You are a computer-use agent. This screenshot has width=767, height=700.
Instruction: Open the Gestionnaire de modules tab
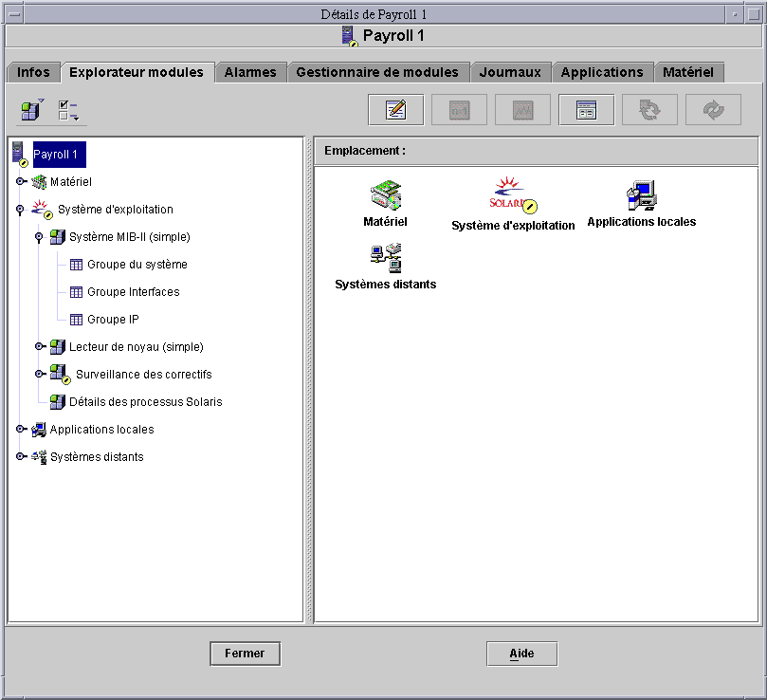tap(377, 72)
